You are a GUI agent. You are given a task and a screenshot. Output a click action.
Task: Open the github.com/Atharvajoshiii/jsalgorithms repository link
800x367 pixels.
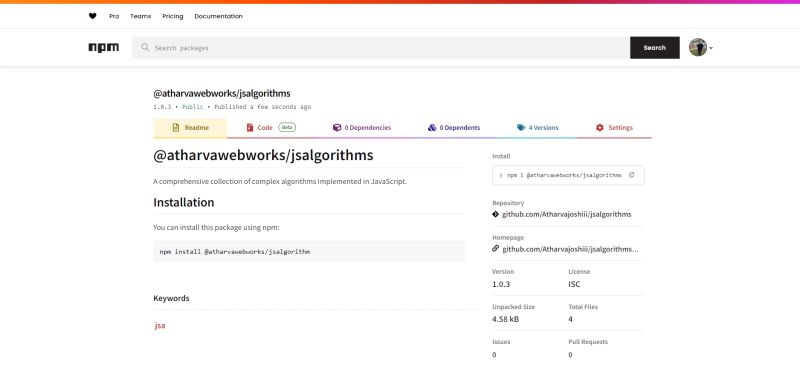click(x=567, y=214)
